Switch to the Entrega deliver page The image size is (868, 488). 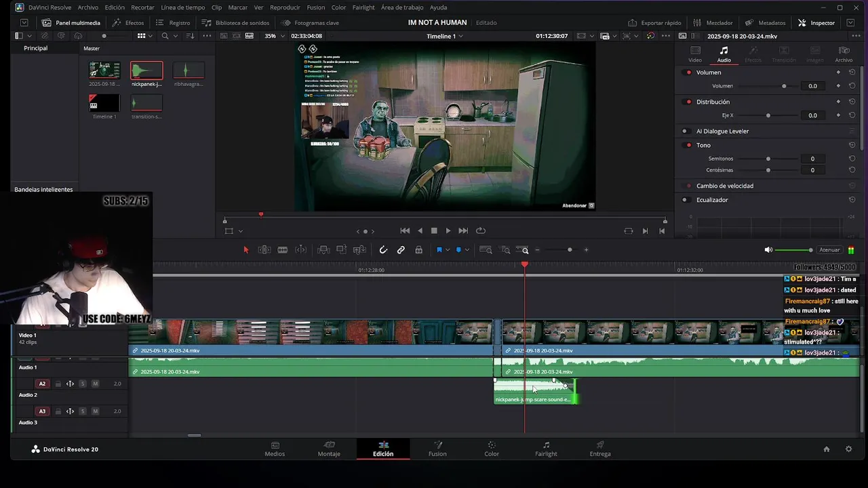click(600, 449)
